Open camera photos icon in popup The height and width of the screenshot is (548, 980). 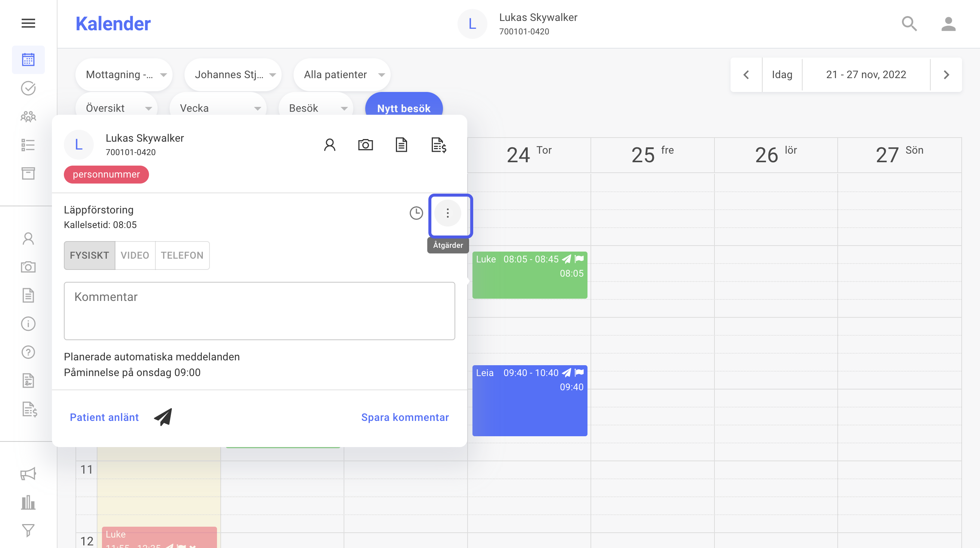366,145
